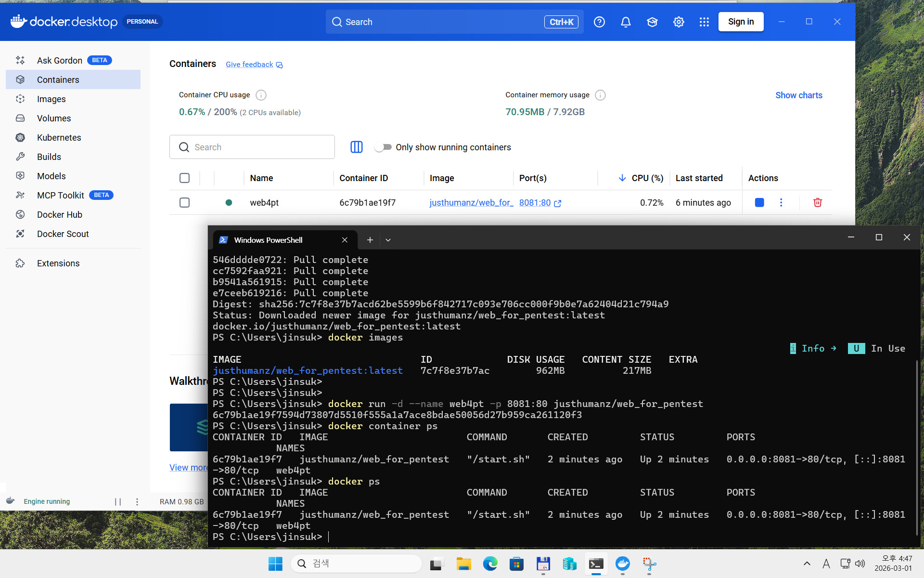Click the Models sidebar icon
924x578 pixels.
coord(20,176)
